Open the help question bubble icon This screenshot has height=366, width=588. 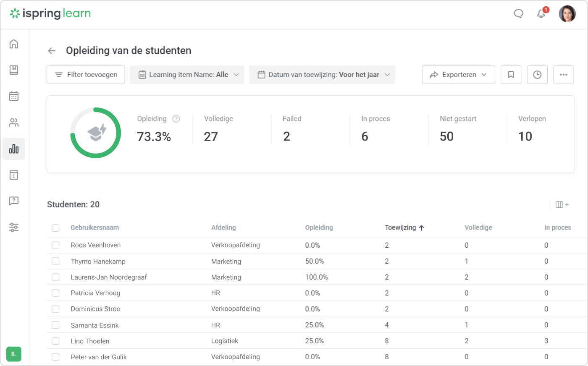click(14, 201)
